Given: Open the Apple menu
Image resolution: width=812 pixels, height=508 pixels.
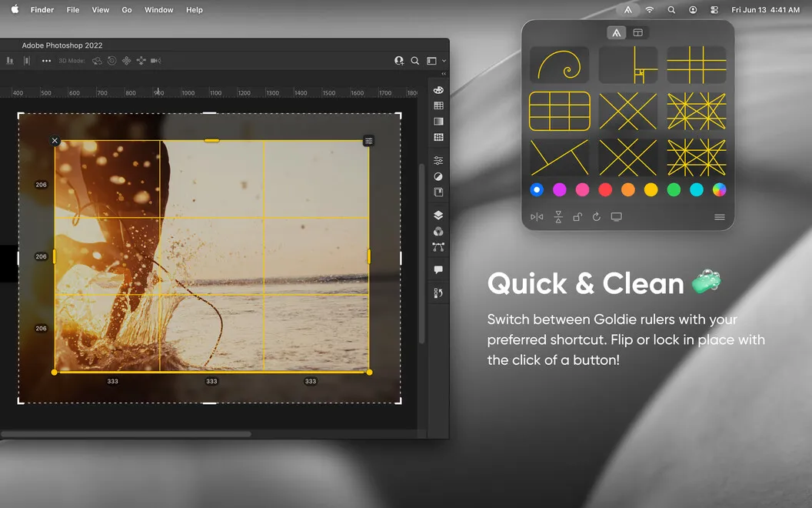Looking at the screenshot, I should coord(15,9).
